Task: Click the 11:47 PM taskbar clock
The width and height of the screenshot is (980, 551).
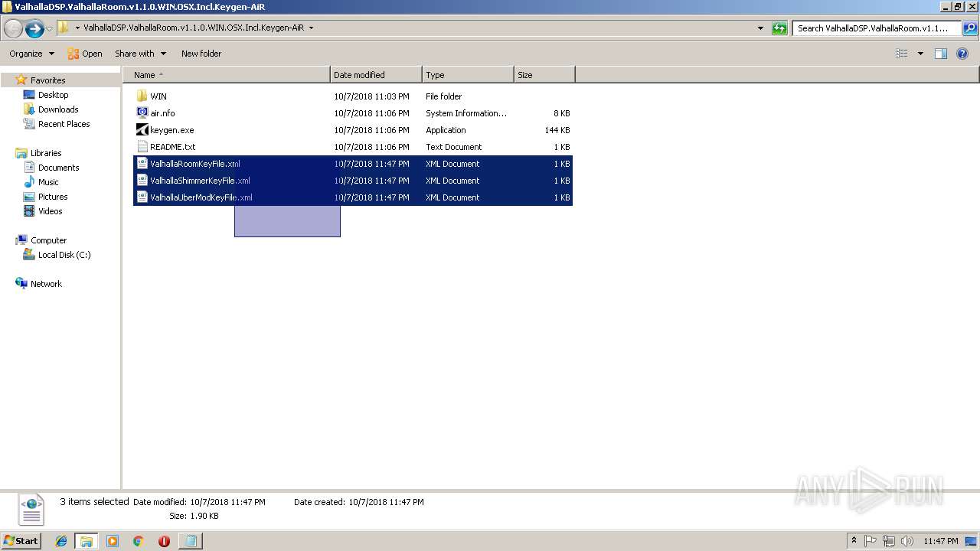Action: (x=941, y=541)
